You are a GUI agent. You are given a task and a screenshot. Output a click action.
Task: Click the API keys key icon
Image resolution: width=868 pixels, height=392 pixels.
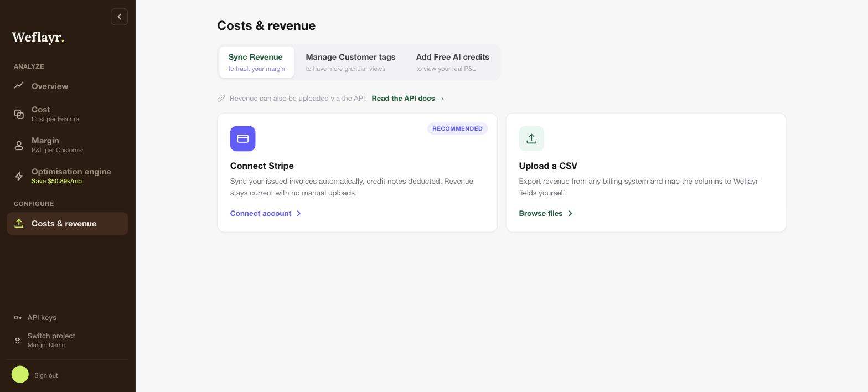pos(18,318)
